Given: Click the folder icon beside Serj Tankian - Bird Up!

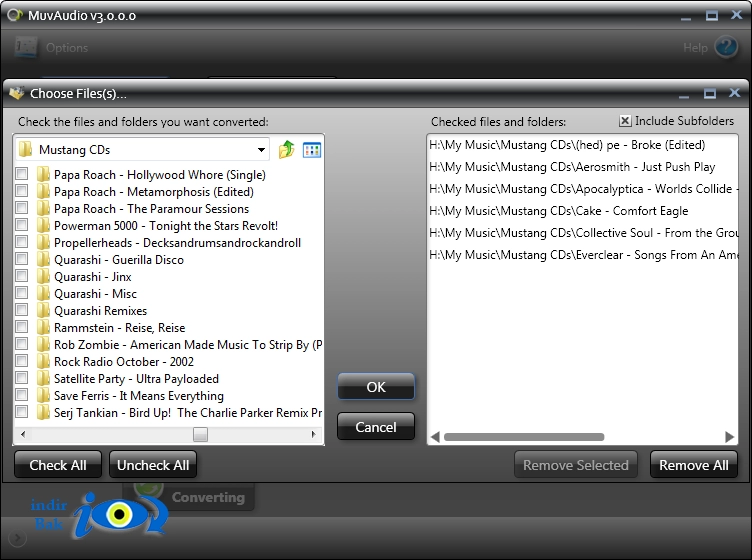Looking at the screenshot, I should pos(43,412).
